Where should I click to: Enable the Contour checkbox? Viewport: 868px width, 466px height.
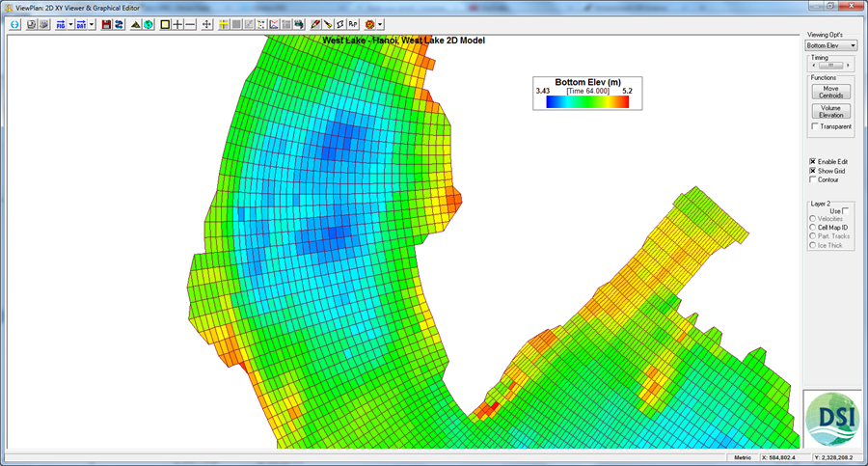[813, 179]
